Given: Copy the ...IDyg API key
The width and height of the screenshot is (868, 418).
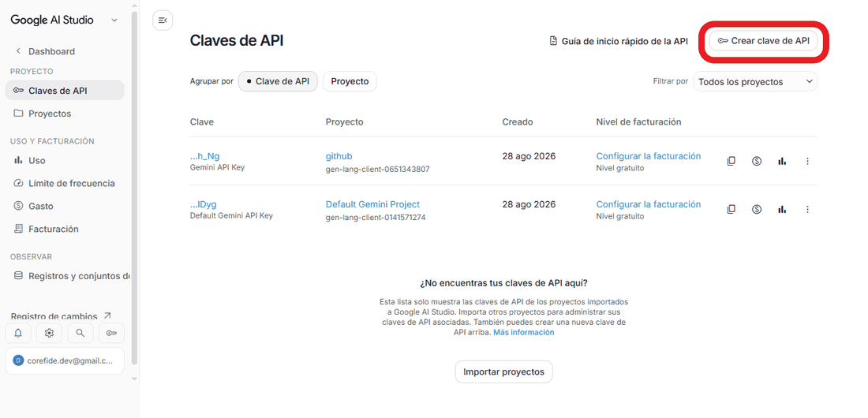Looking at the screenshot, I should pos(731,209).
